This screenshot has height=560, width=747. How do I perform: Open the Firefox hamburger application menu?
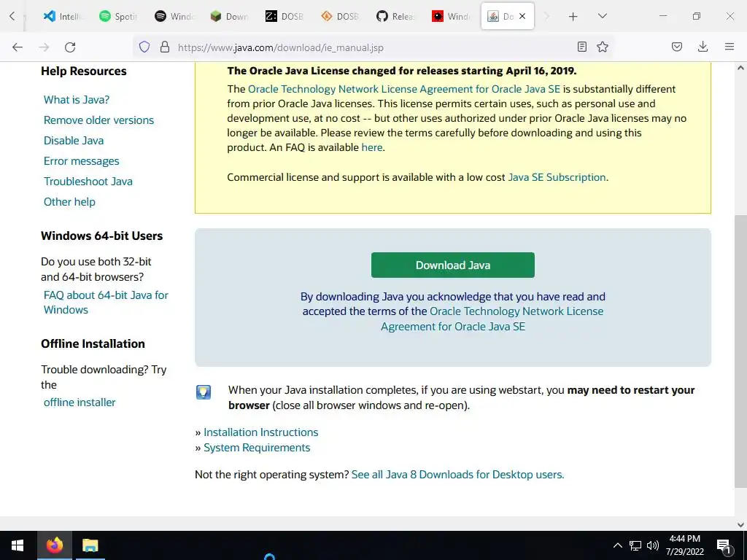(x=729, y=47)
